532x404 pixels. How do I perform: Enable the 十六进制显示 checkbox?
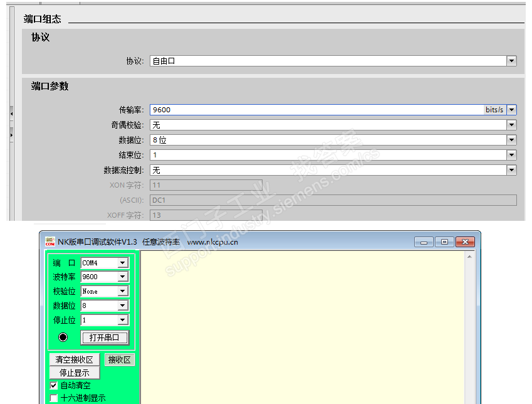tap(54, 398)
